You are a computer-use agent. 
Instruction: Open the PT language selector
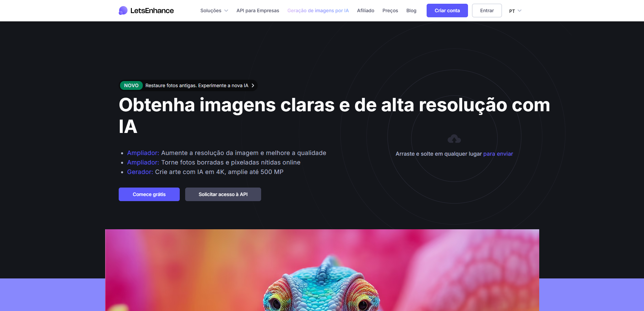coord(515,11)
